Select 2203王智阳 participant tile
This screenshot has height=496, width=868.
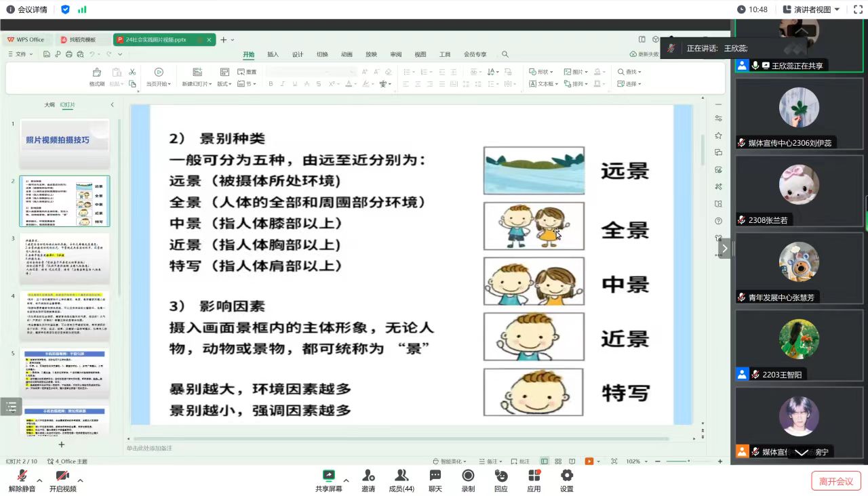point(800,344)
